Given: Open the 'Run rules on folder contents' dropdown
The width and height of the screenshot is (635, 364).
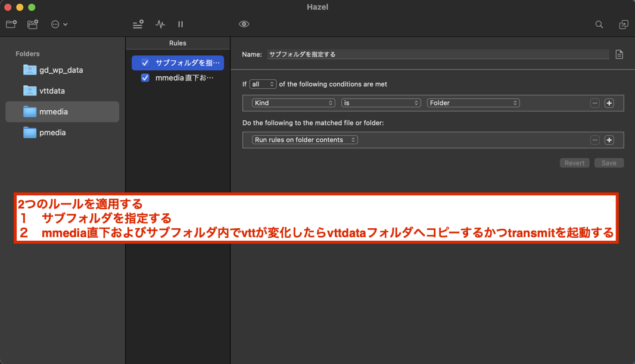Looking at the screenshot, I should coord(305,140).
